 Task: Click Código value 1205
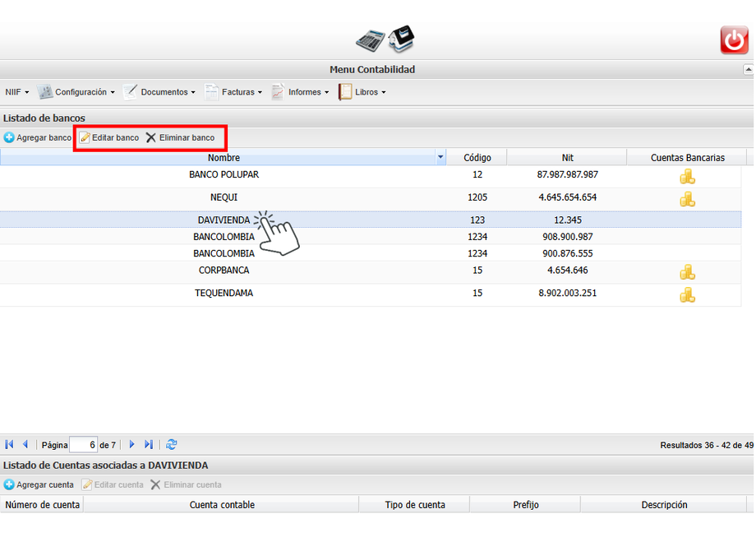click(477, 197)
